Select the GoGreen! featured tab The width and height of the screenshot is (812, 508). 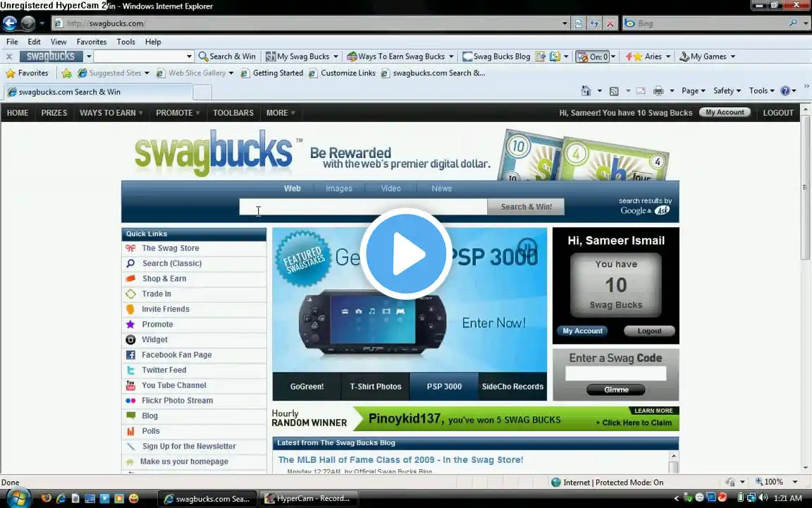tap(307, 387)
